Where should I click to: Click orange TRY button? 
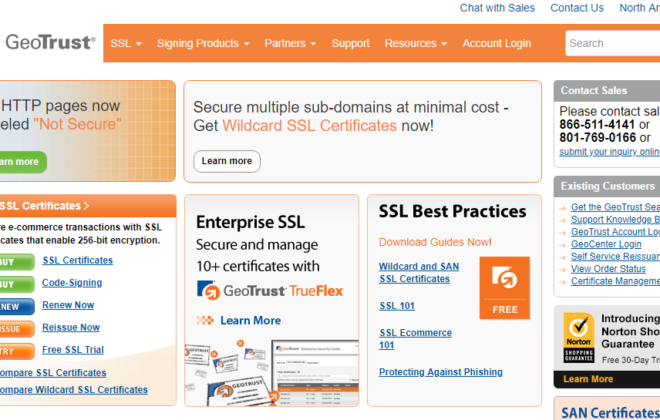pos(17,351)
